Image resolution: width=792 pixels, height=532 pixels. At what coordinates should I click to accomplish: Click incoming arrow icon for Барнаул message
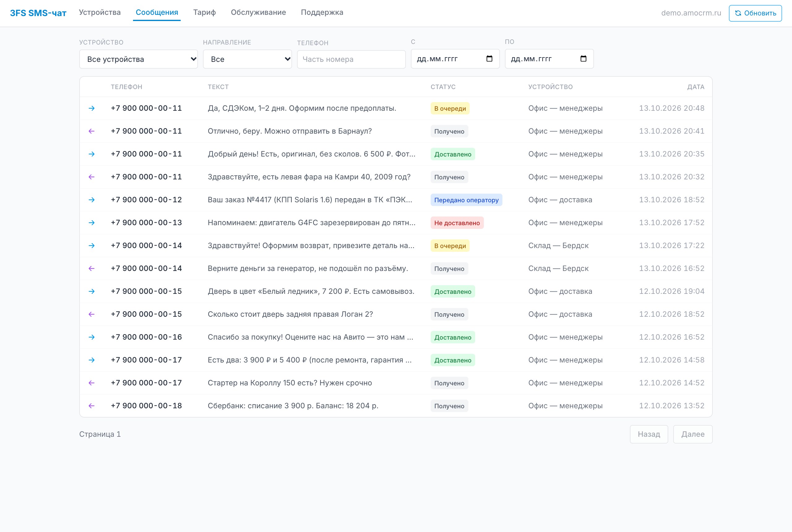click(x=92, y=131)
